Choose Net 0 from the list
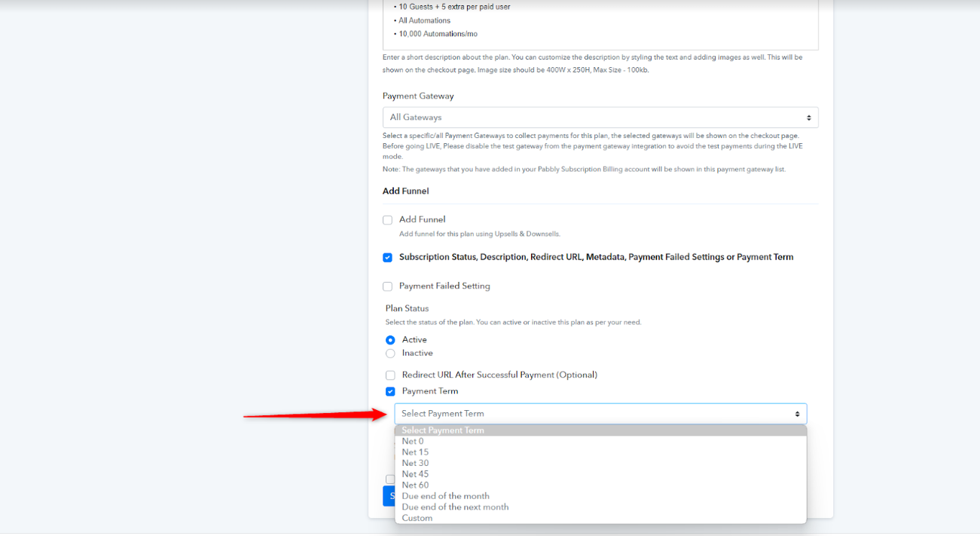This screenshot has width=980, height=536. [600, 442]
